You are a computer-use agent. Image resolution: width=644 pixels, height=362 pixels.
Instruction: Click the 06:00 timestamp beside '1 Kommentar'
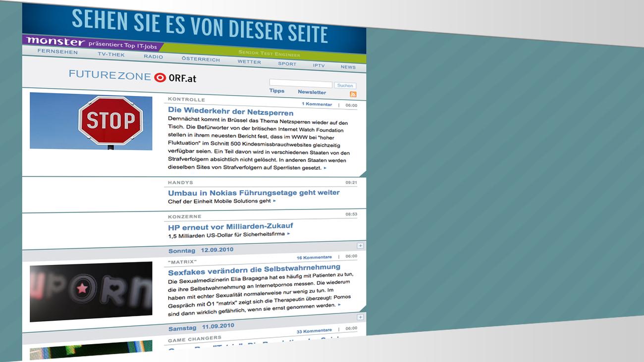(351, 105)
